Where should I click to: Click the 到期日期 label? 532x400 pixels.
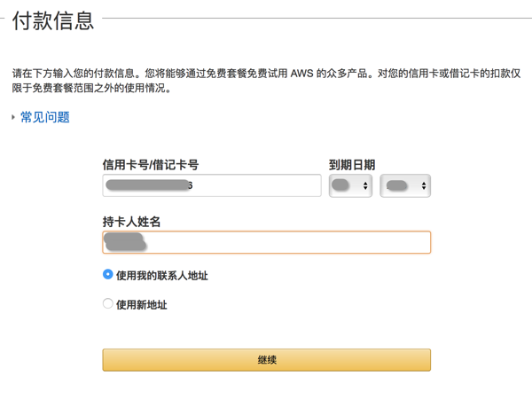click(352, 165)
